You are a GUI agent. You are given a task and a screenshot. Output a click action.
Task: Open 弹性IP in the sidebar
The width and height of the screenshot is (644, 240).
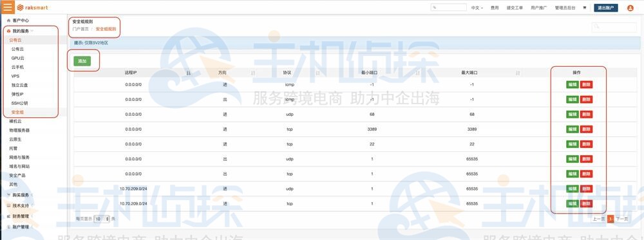(x=17, y=94)
